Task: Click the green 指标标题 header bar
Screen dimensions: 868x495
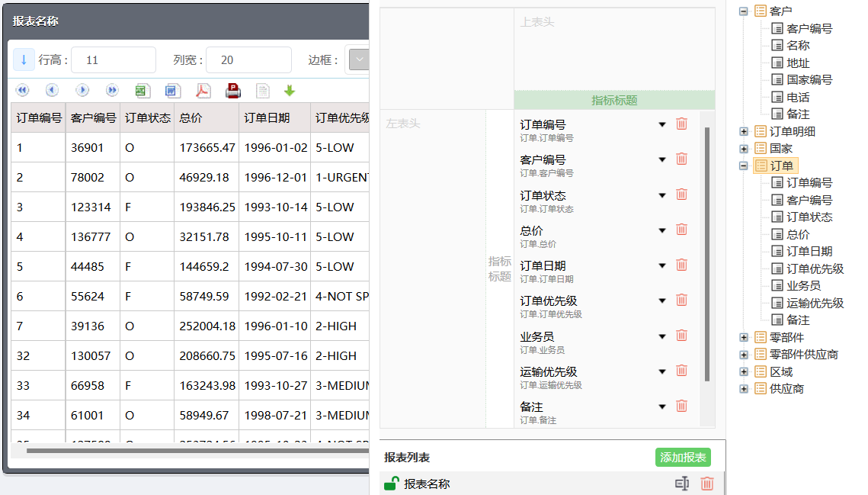Action: [614, 101]
